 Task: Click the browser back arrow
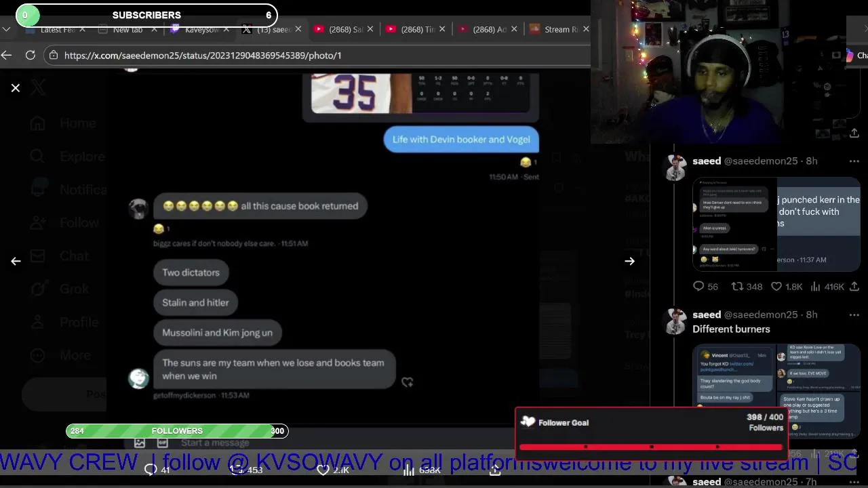click(7, 56)
